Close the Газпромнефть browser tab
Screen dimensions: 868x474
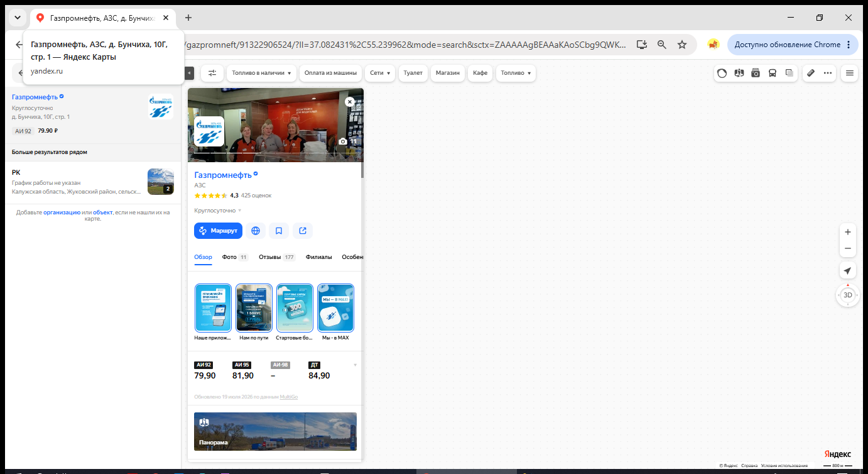coord(166,18)
